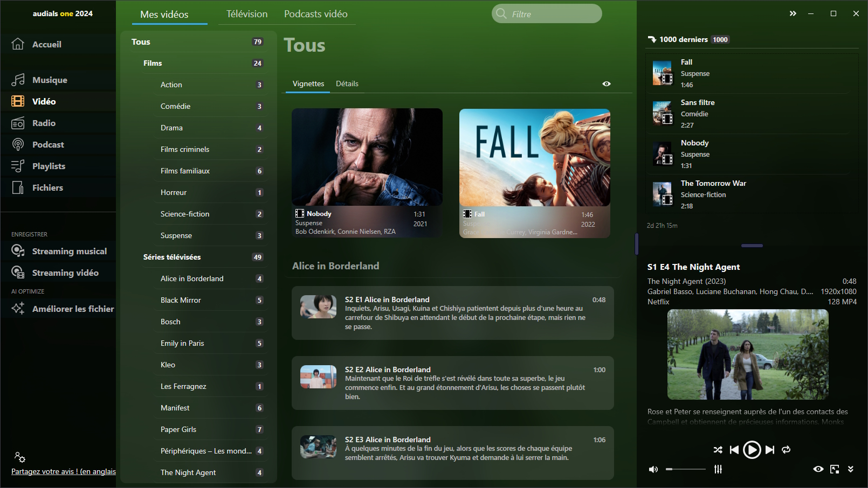
Task: Open the Fichiers icon
Action: [x=18, y=187]
